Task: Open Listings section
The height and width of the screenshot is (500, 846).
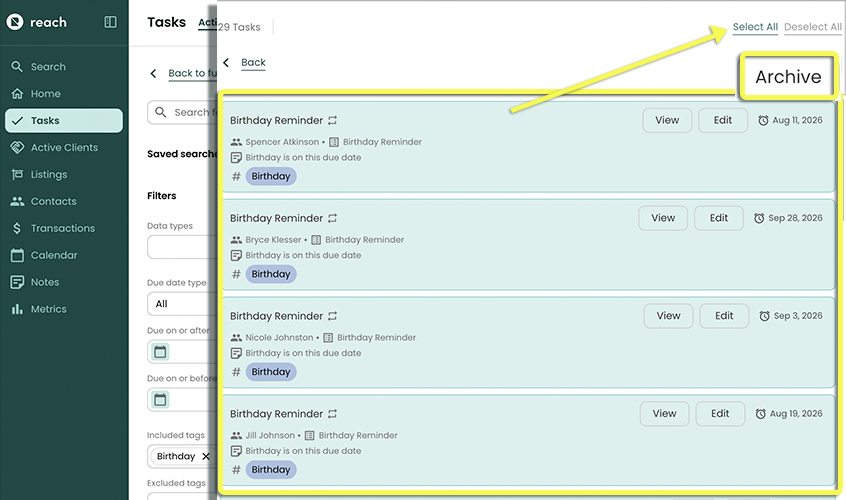Action: pyautogui.click(x=49, y=175)
